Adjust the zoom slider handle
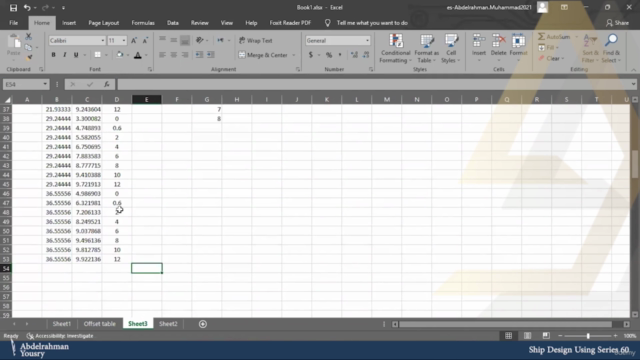 [588, 336]
